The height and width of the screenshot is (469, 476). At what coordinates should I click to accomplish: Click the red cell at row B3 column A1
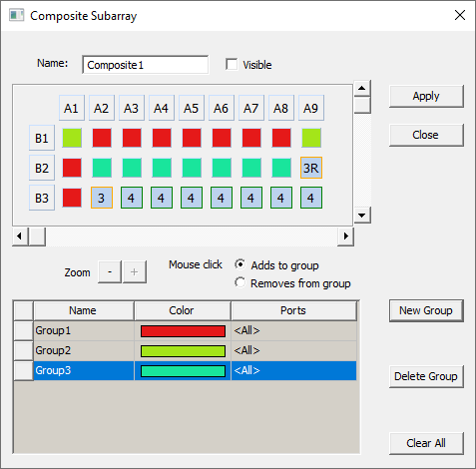[x=72, y=198]
